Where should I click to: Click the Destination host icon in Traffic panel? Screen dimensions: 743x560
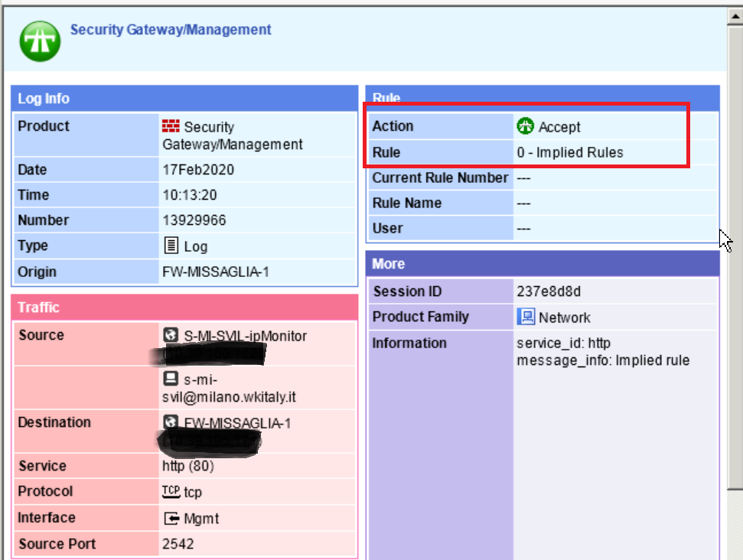tap(171, 422)
